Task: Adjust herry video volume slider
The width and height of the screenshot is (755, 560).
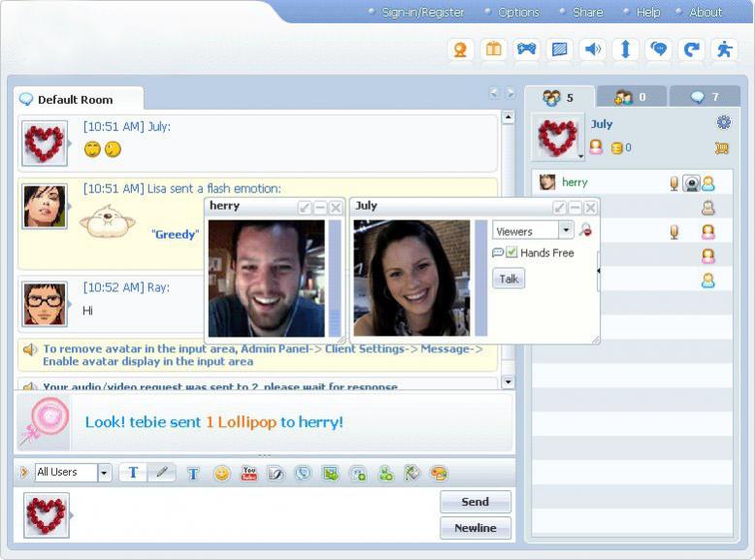Action: point(335,279)
